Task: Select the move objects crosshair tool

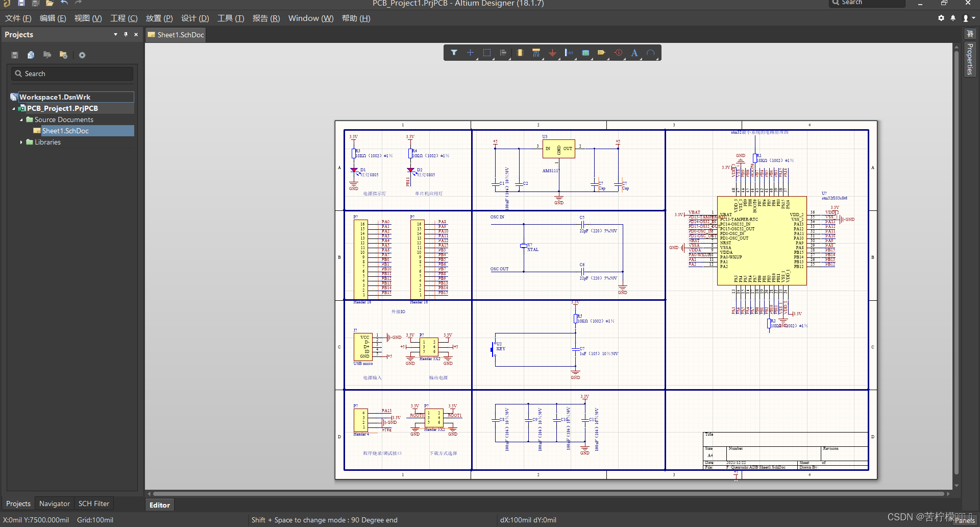Action: click(471, 53)
